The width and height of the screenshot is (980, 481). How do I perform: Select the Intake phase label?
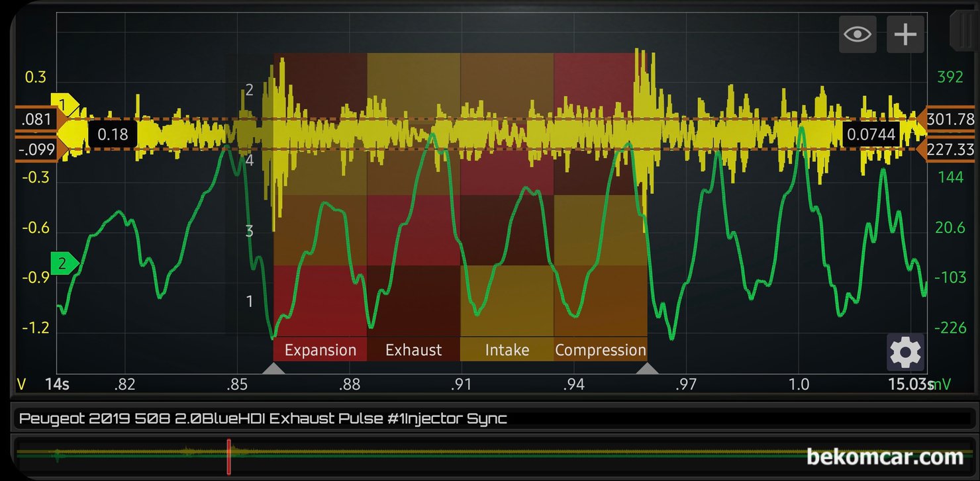coord(507,350)
